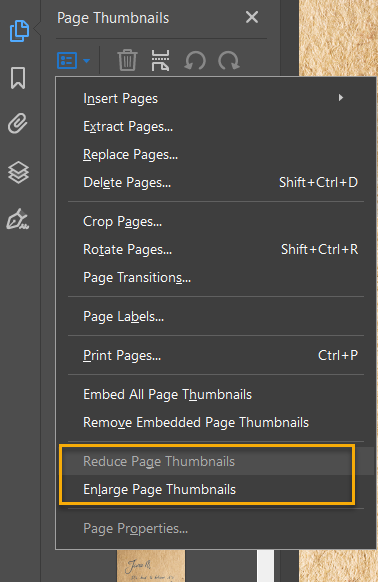Viewport: 378px width, 582px height.
Task: Click the page thumbnail preview below menu
Action: click(x=151, y=566)
